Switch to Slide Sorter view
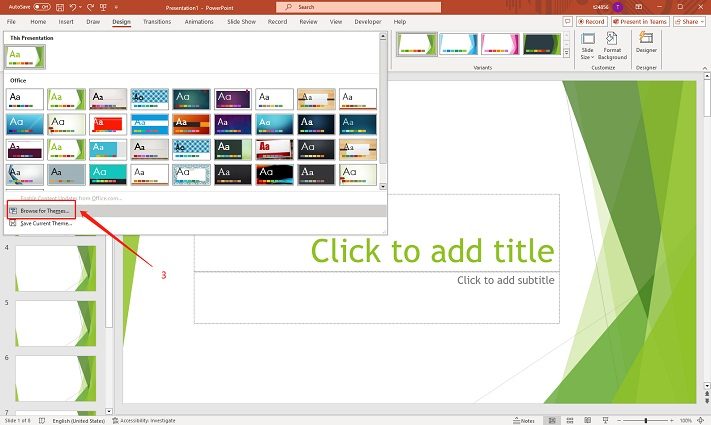 (x=570, y=420)
